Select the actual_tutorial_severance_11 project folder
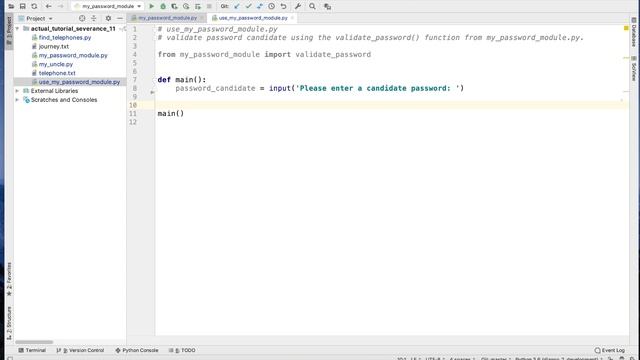This screenshot has width=640, height=360. pos(73,29)
